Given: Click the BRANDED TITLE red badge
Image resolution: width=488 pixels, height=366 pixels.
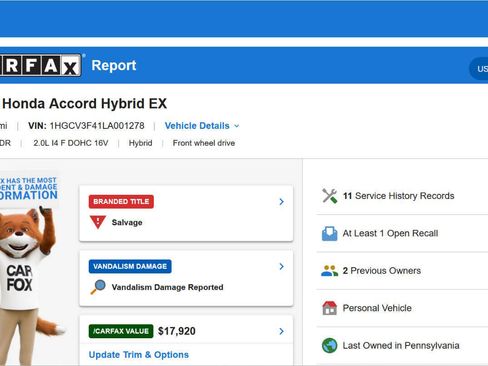Looking at the screenshot, I should [121, 202].
